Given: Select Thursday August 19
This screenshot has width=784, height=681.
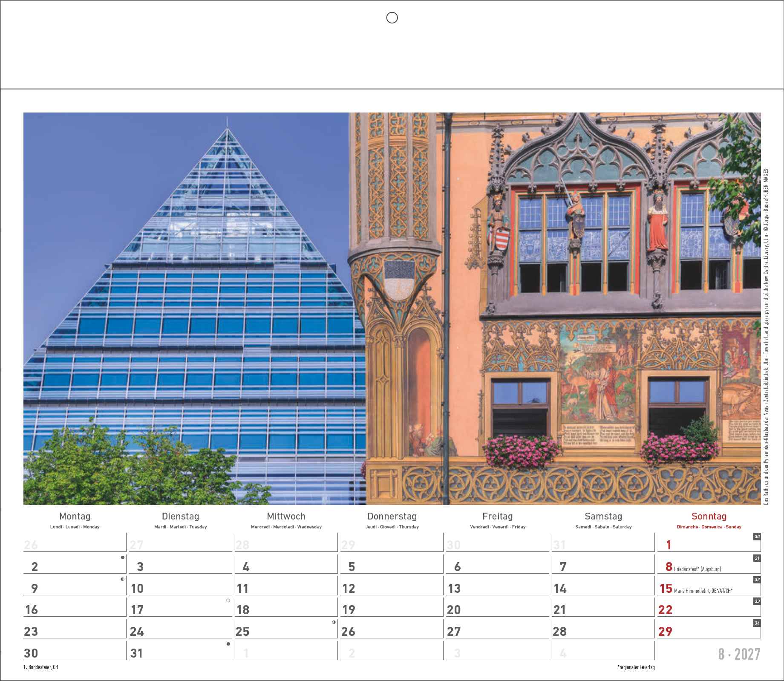Looking at the screenshot, I should [349, 610].
